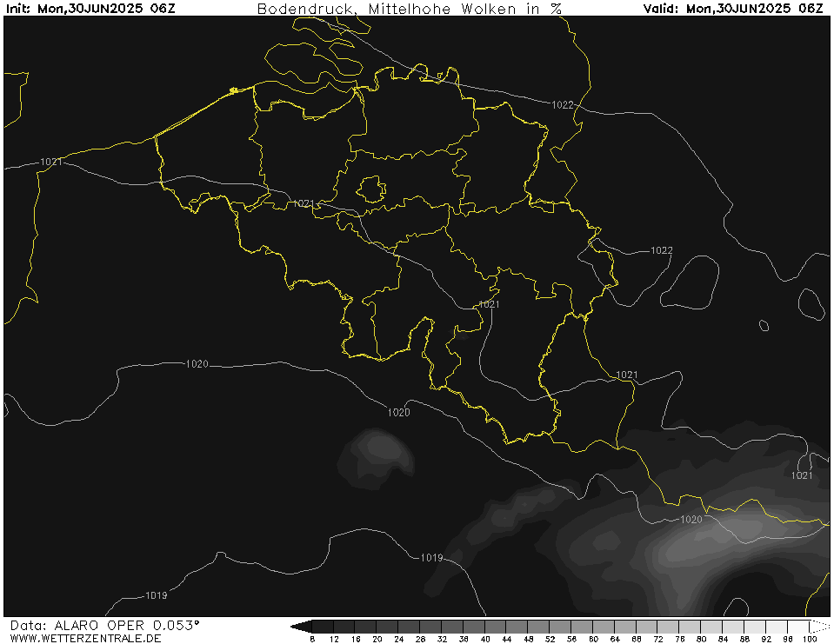Select the legend swatch between 32 and 36
The width and height of the screenshot is (834, 644).
(452, 627)
